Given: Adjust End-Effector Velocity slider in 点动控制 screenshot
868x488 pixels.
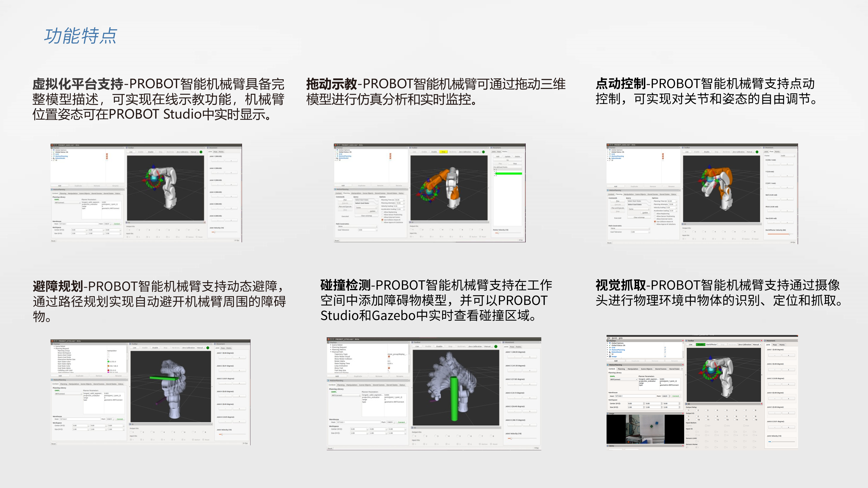Looking at the screenshot, I should (x=781, y=234).
